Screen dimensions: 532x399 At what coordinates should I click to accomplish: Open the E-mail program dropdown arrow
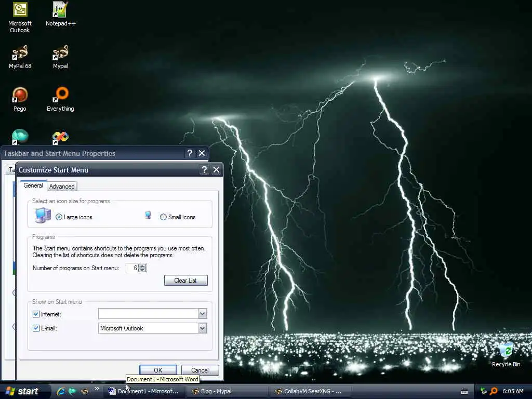[x=202, y=328]
